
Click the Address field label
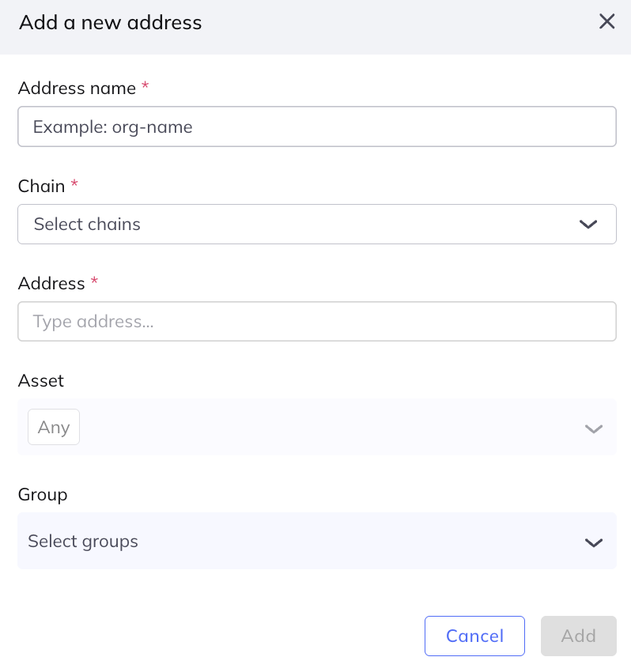(51, 283)
